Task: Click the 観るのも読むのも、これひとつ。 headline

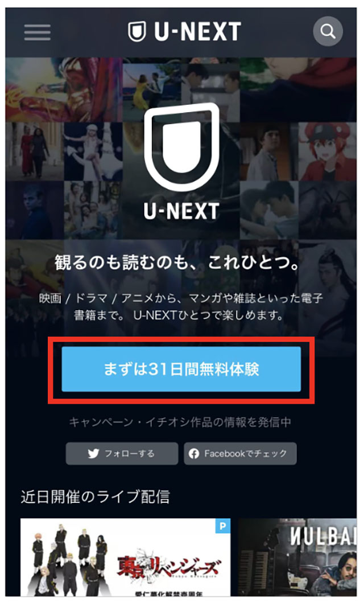Action: coord(177,262)
